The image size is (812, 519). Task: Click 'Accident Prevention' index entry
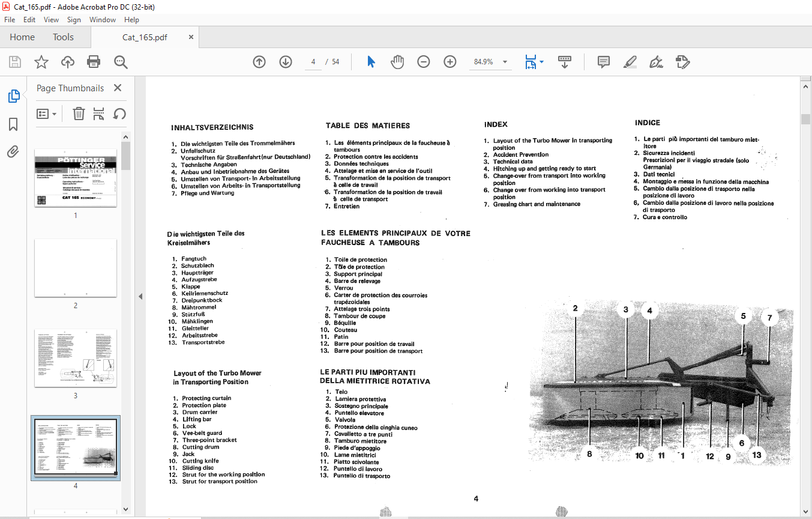[521, 154]
